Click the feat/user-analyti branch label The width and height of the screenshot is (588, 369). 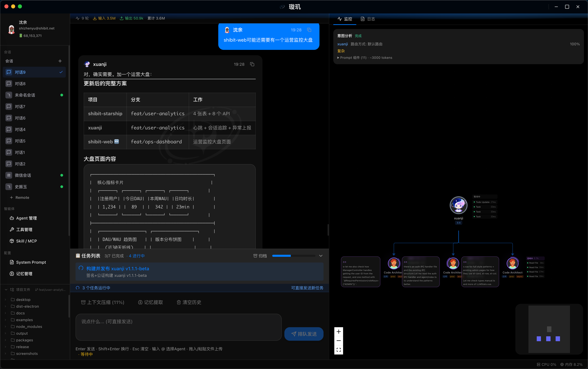pos(51,290)
